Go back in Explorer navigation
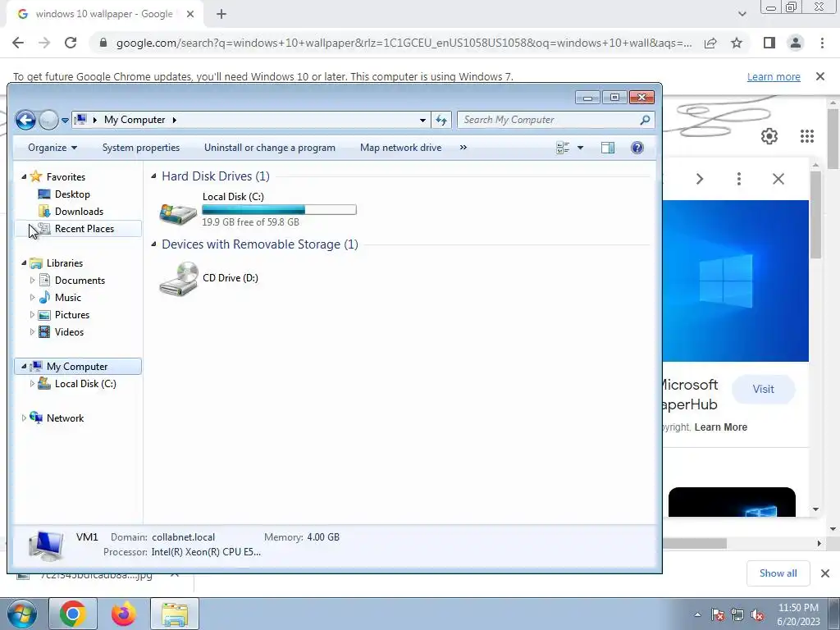 click(x=25, y=120)
